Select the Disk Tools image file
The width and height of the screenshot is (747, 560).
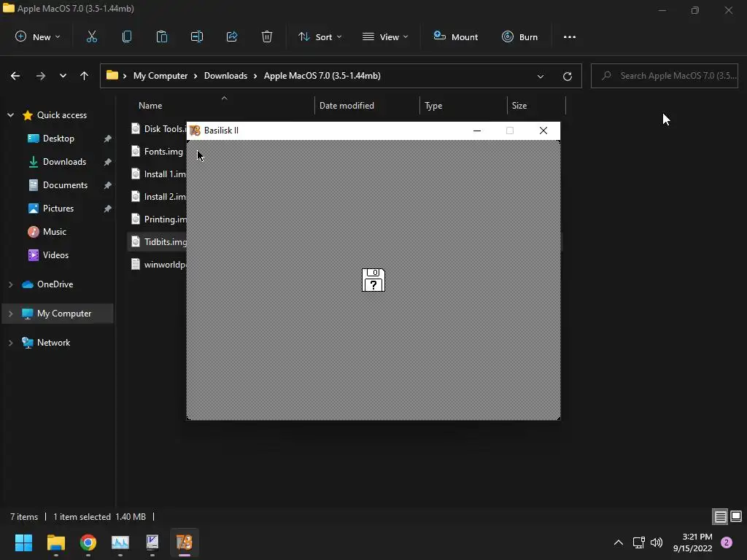tap(158, 128)
